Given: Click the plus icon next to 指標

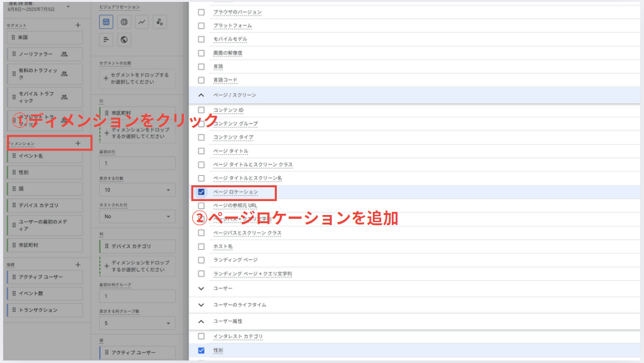Looking at the screenshot, I should (x=78, y=265).
